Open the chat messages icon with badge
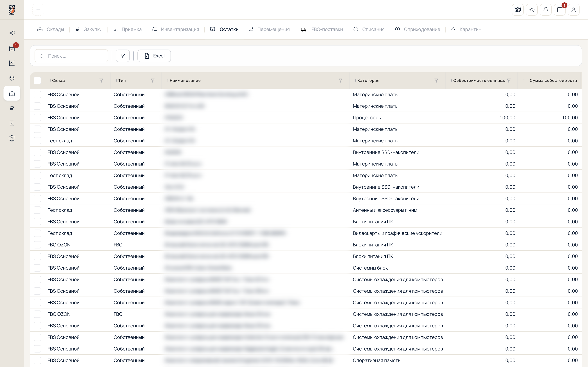 pyautogui.click(x=560, y=10)
